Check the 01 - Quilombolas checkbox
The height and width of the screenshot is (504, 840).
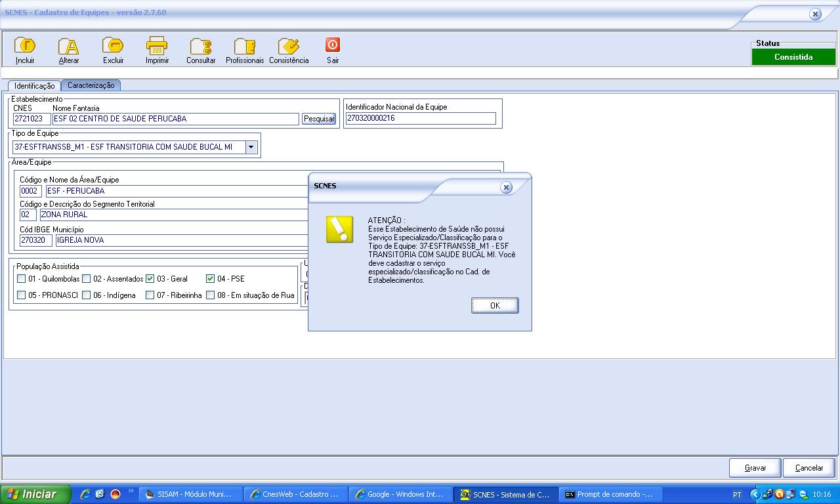(x=22, y=279)
